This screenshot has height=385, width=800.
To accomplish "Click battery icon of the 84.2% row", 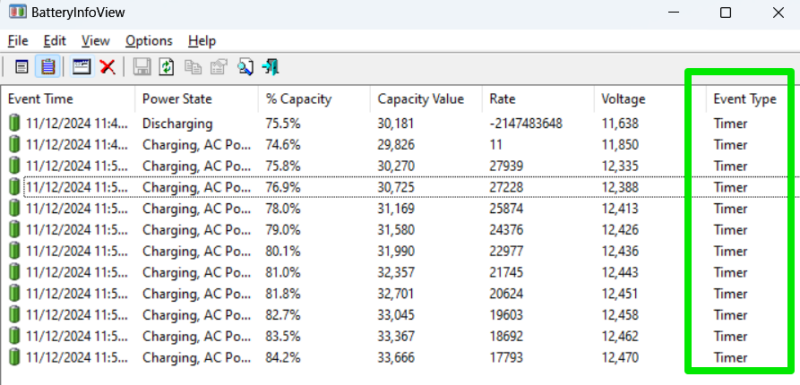I will (15, 357).
